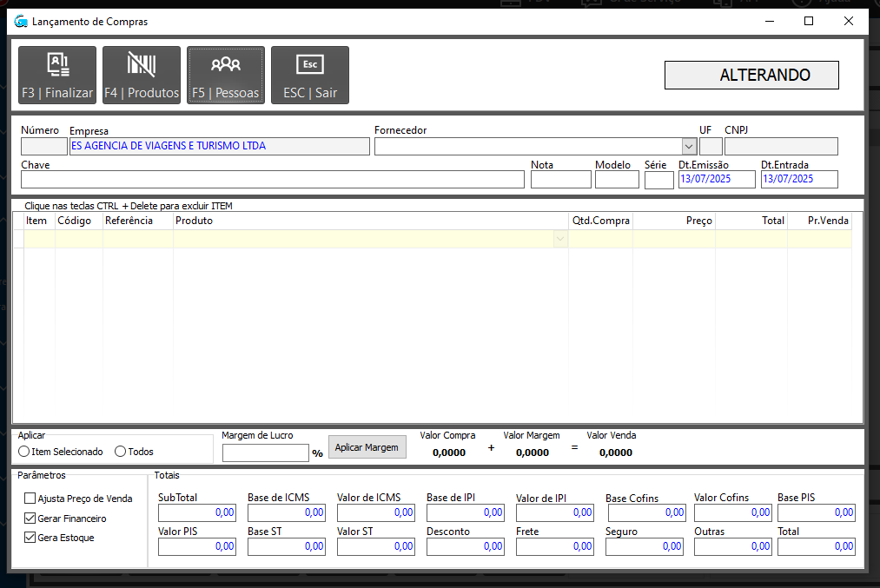
Task: Choose the Todos radio option
Action: [x=121, y=452]
